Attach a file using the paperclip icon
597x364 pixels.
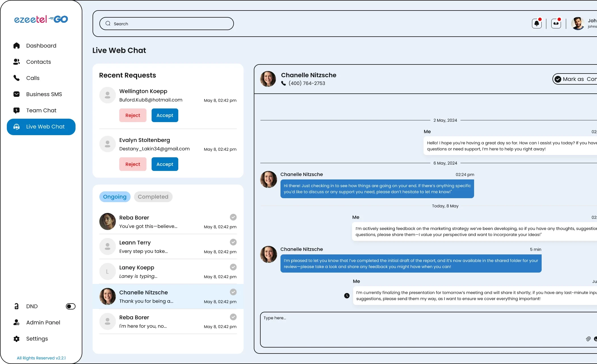point(588,339)
